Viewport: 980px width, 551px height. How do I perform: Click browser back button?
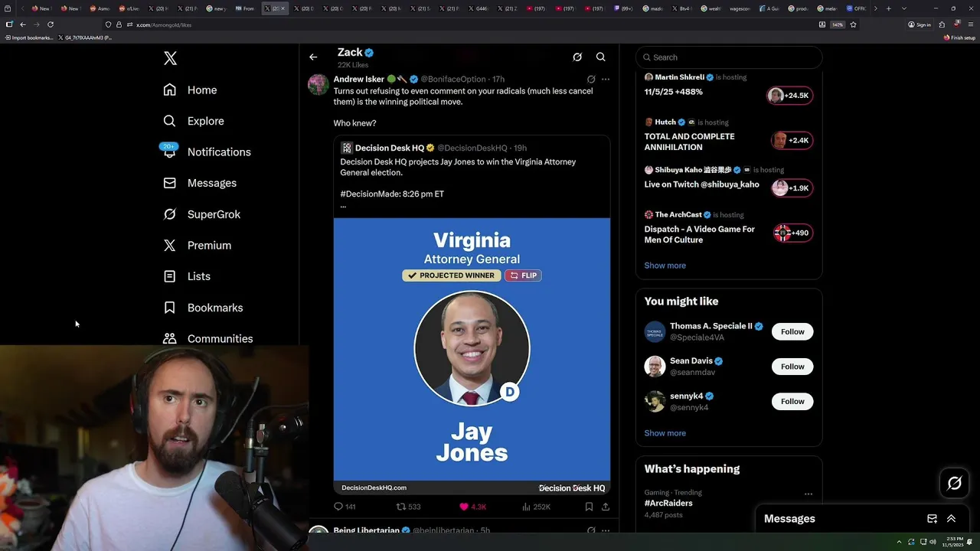coord(22,24)
